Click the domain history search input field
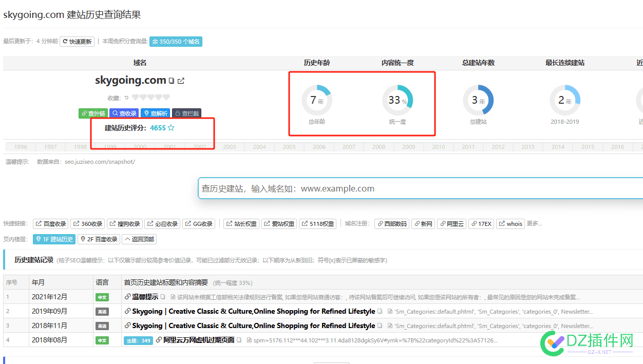 pos(421,188)
